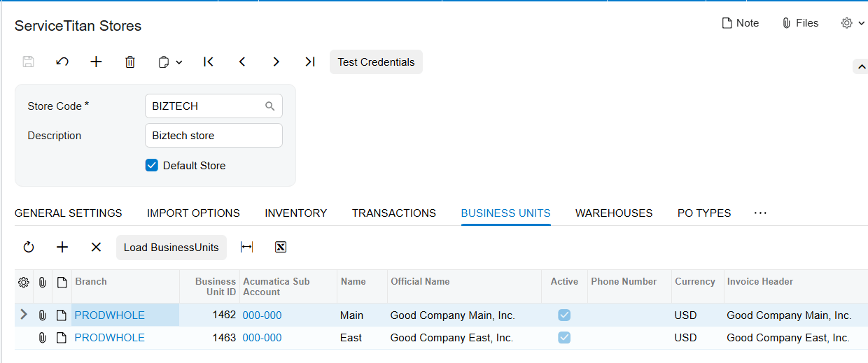Viewport: 868px width, 363px height.
Task: Click the attachments column header paperclip
Action: click(42, 282)
